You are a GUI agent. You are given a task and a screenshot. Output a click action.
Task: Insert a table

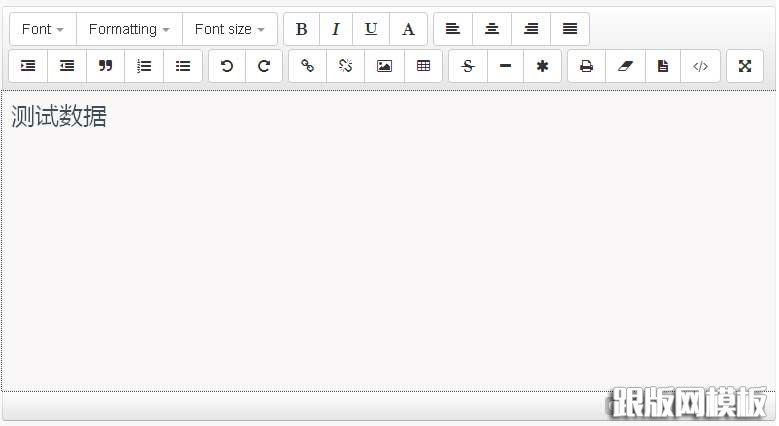pyautogui.click(x=423, y=66)
